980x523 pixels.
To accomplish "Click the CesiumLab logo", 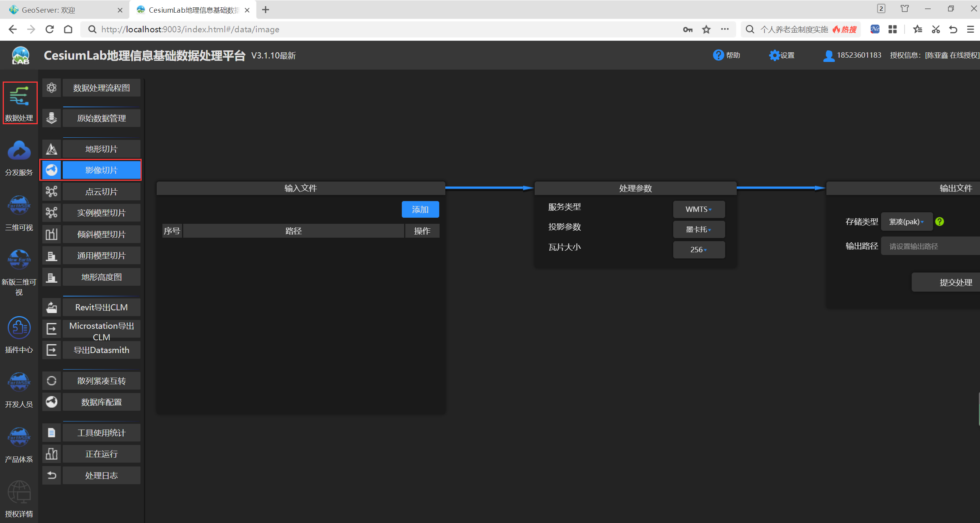I will (x=21, y=55).
